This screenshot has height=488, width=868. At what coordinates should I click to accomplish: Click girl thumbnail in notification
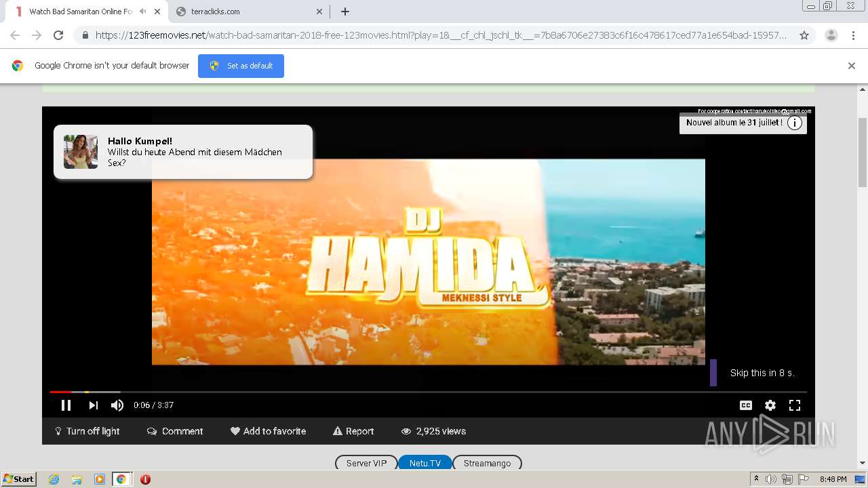pyautogui.click(x=81, y=152)
